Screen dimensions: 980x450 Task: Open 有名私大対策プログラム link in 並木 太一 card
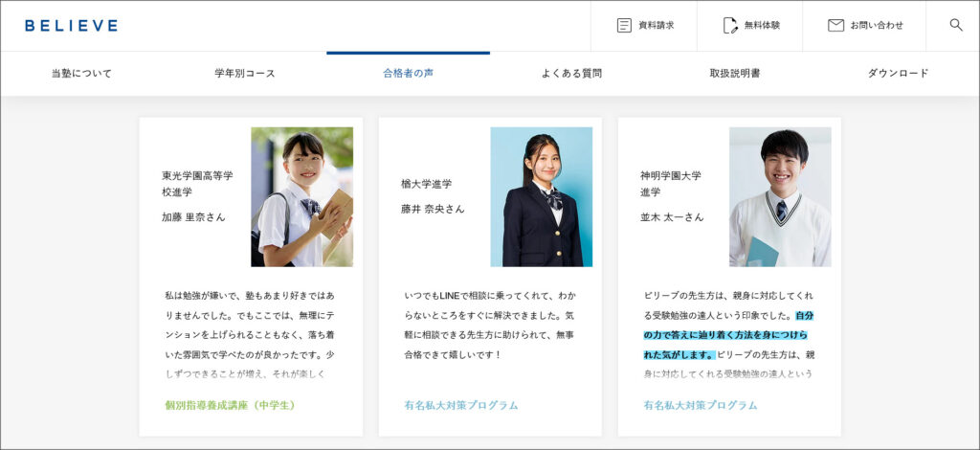pyautogui.click(x=701, y=405)
